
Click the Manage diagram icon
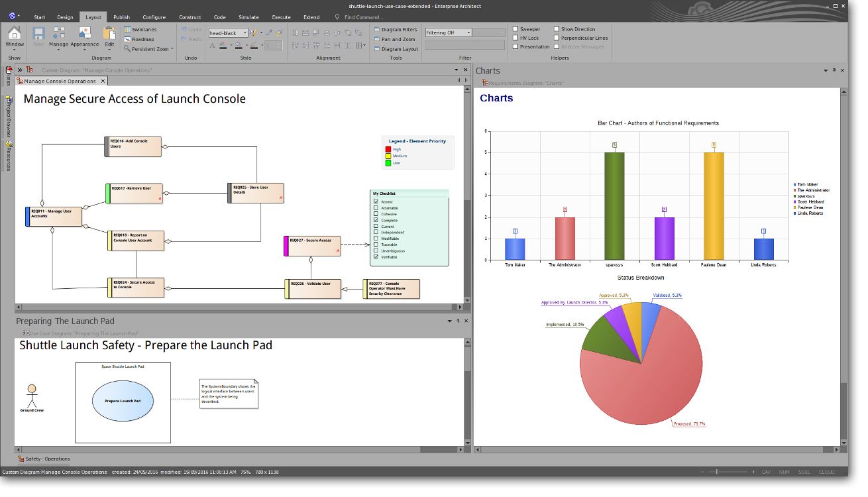point(58,37)
